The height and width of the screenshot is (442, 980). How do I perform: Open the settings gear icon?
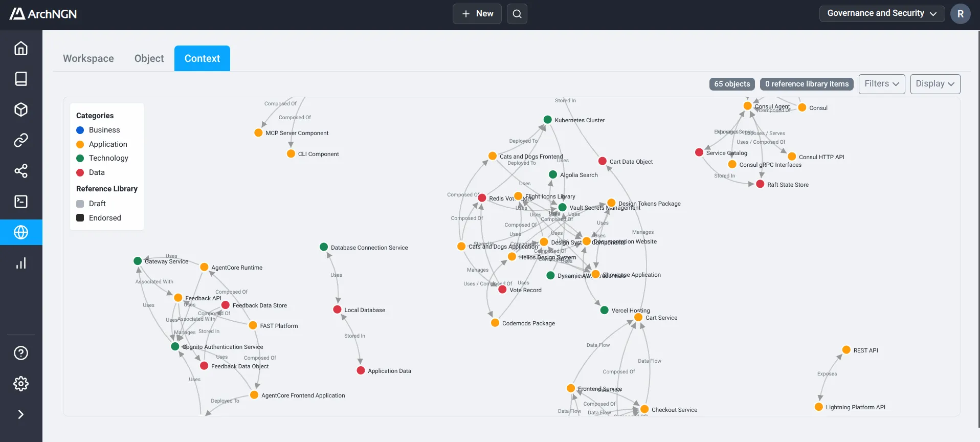coord(21,384)
